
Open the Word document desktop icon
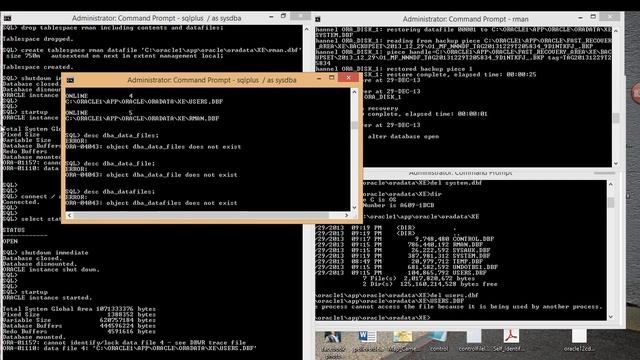[x=367, y=342]
